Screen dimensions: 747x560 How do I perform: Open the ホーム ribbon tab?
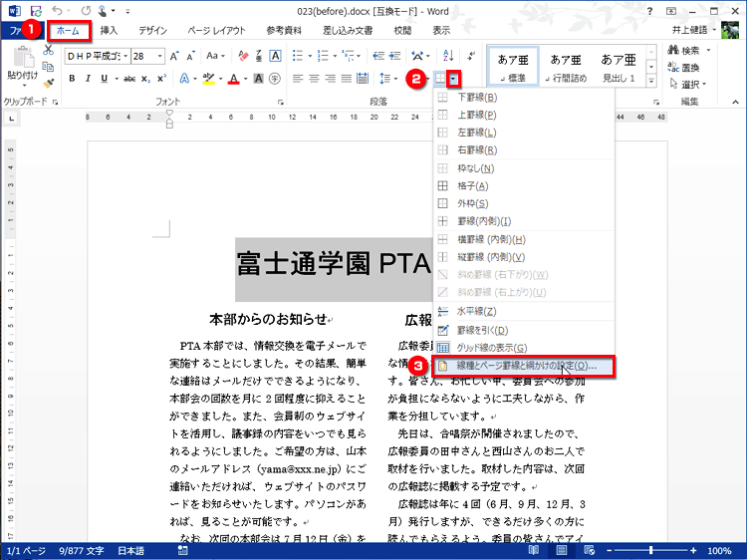(68, 31)
